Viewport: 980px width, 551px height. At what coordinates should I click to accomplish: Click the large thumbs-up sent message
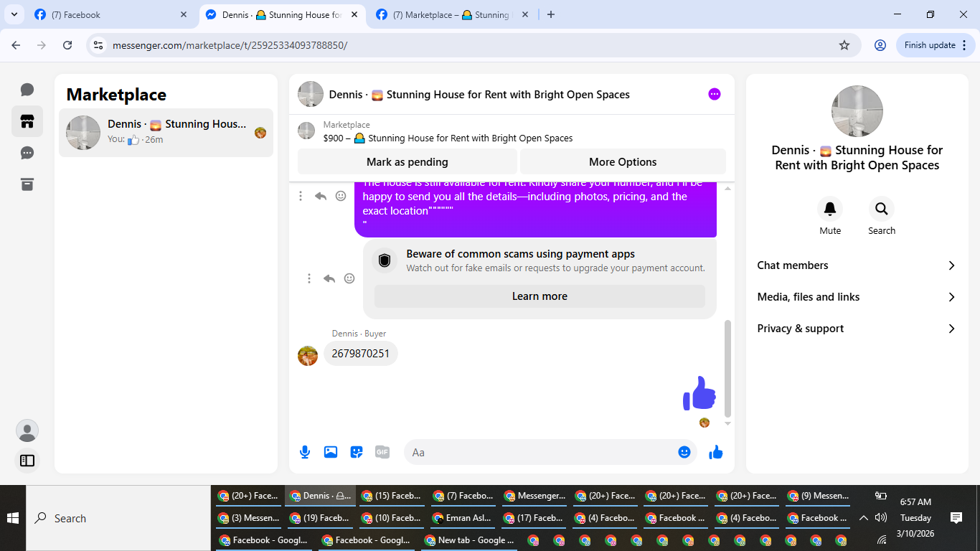point(699,393)
